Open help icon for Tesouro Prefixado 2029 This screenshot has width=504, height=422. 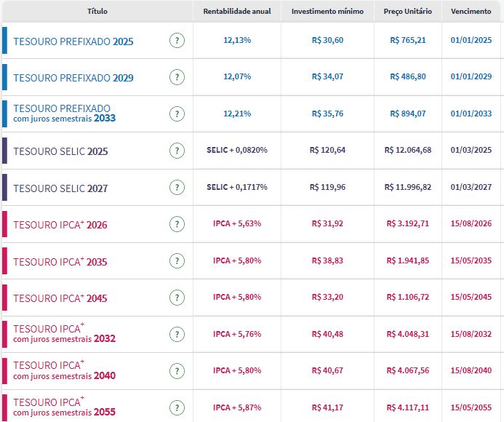(x=177, y=77)
